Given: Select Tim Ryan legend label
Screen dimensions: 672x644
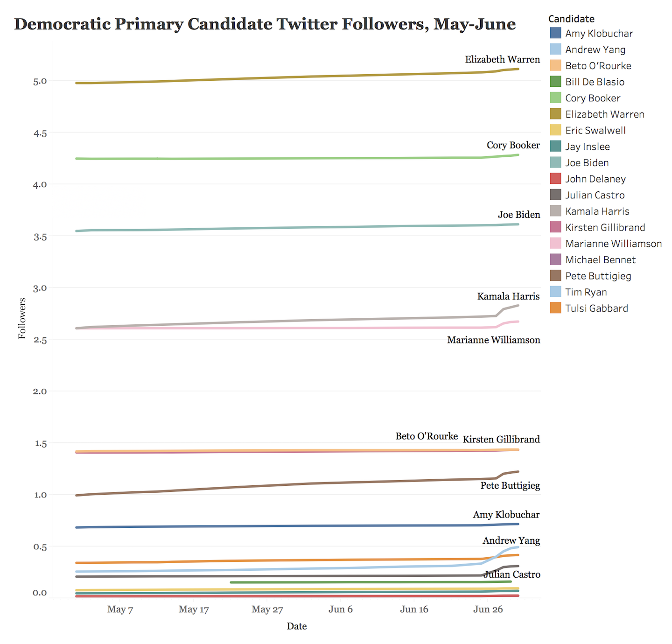Looking at the screenshot, I should click(x=586, y=292).
